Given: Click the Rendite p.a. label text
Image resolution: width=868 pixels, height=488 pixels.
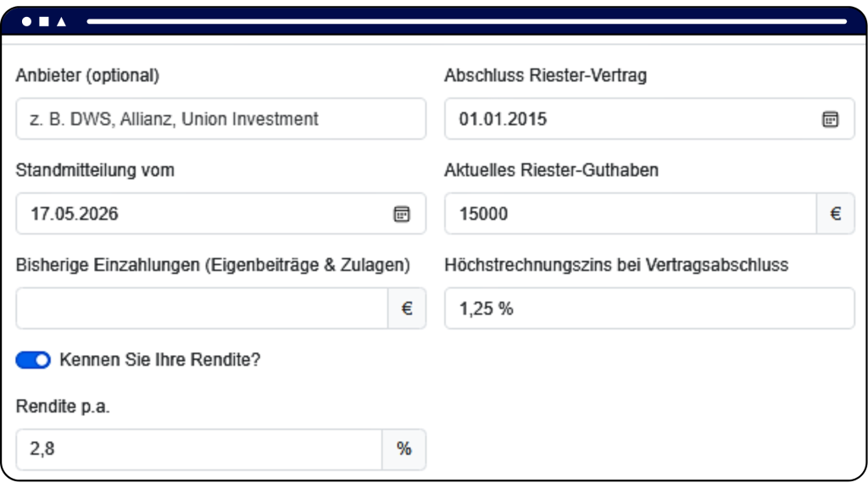Looking at the screenshot, I should click(x=63, y=406).
